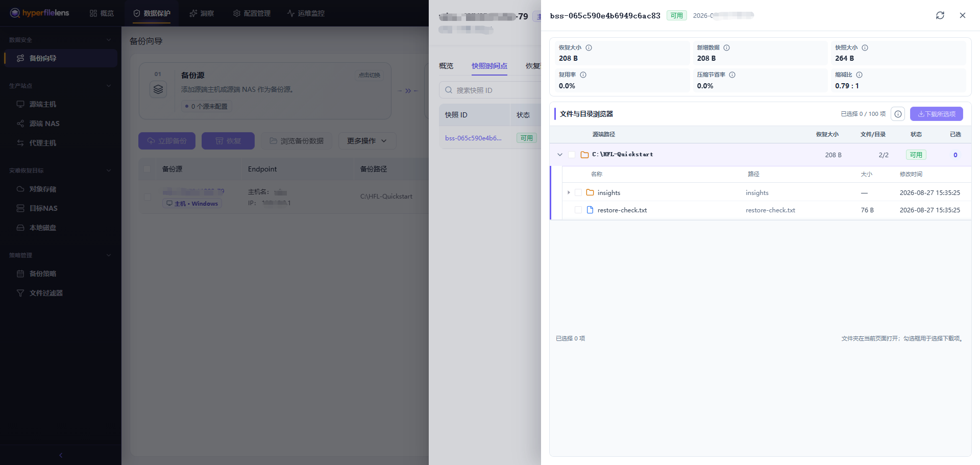Collapse the C:\HFL-Quickstart row chevron
This screenshot has width=980, height=465.
click(560, 155)
